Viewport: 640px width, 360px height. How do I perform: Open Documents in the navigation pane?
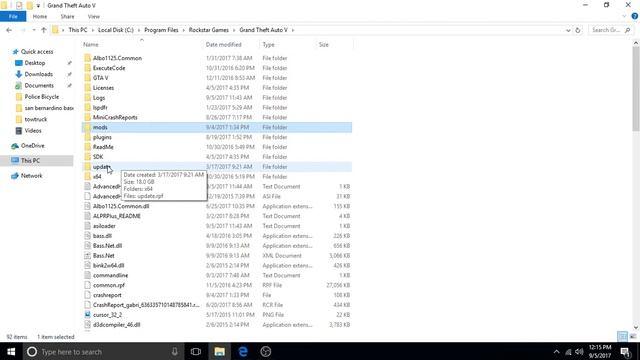pos(39,86)
